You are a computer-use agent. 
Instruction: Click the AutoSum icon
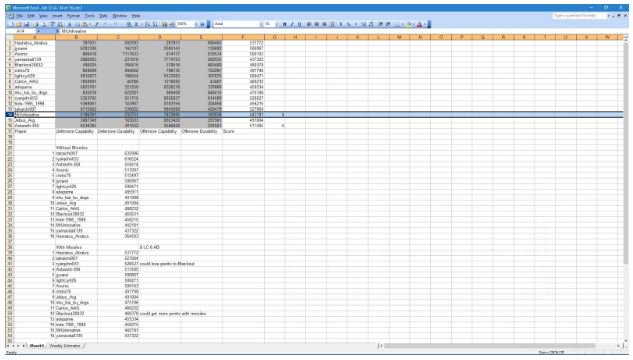137,24
